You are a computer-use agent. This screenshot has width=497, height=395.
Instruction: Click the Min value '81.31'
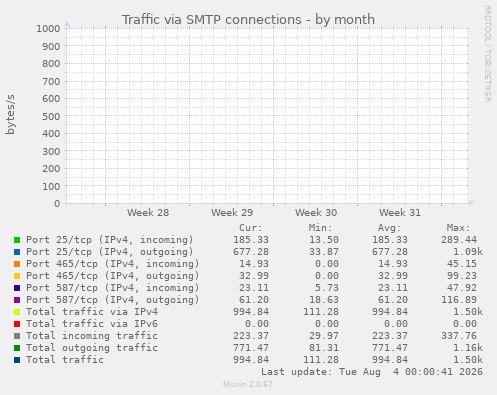324,348
